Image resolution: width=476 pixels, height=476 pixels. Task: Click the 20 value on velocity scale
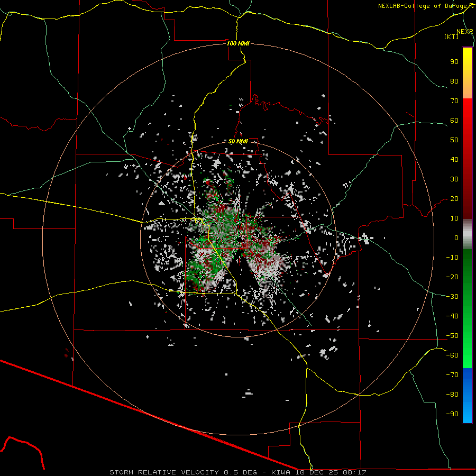click(454, 199)
